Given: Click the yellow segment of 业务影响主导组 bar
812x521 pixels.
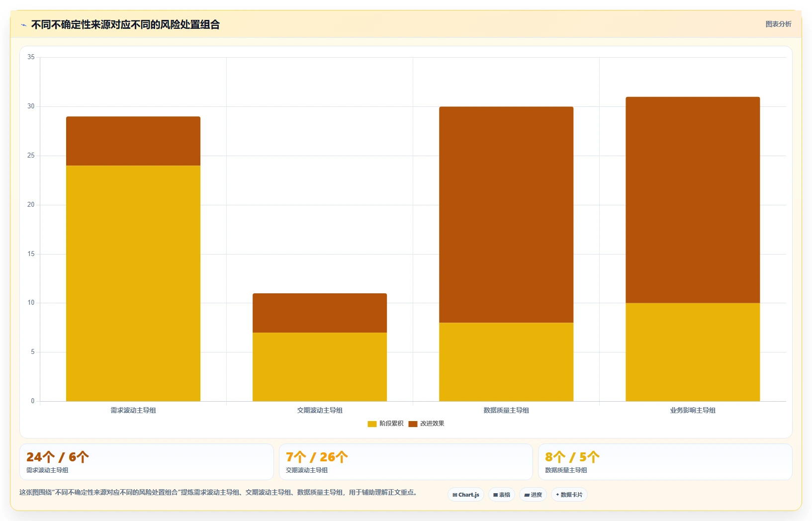Looking at the screenshot, I should point(693,352).
